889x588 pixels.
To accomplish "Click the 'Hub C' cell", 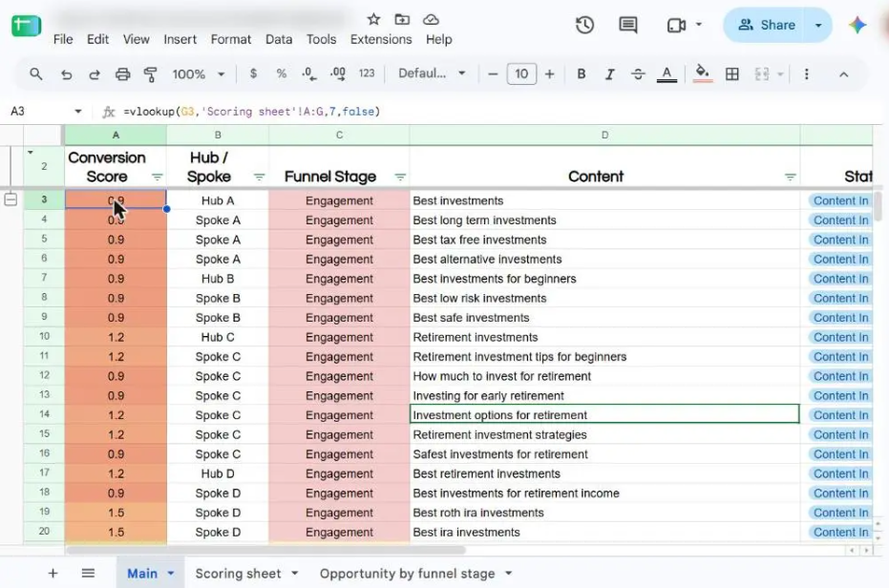I will point(218,337).
